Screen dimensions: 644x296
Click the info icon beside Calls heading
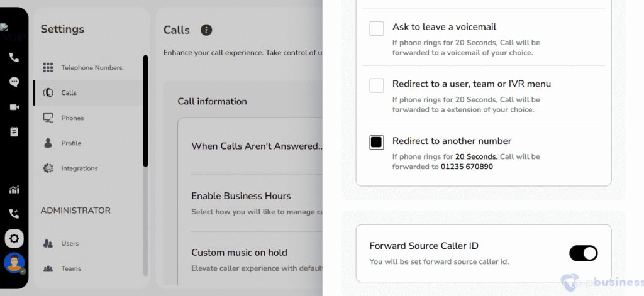(206, 30)
